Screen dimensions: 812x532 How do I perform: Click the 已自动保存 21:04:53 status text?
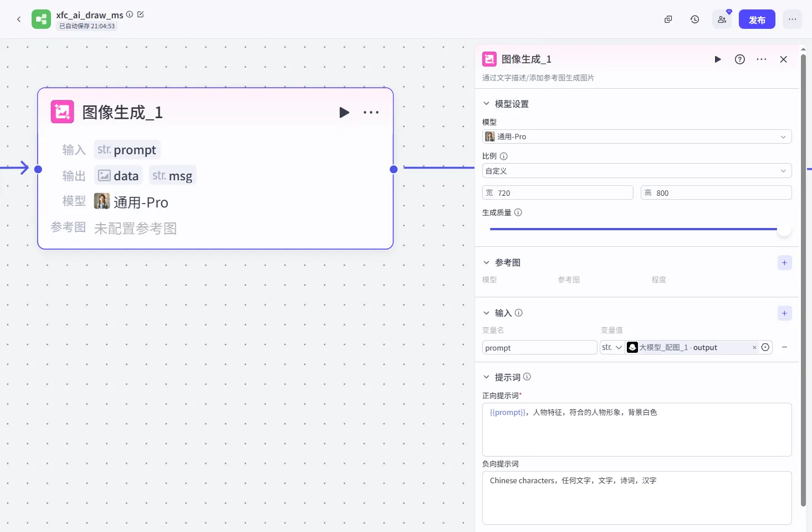(x=87, y=26)
